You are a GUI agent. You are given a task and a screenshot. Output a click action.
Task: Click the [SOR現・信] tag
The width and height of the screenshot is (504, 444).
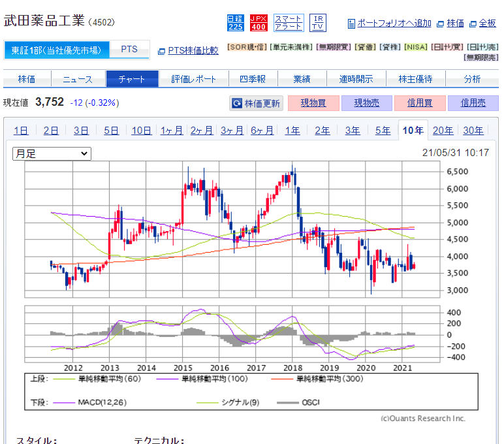(247, 47)
